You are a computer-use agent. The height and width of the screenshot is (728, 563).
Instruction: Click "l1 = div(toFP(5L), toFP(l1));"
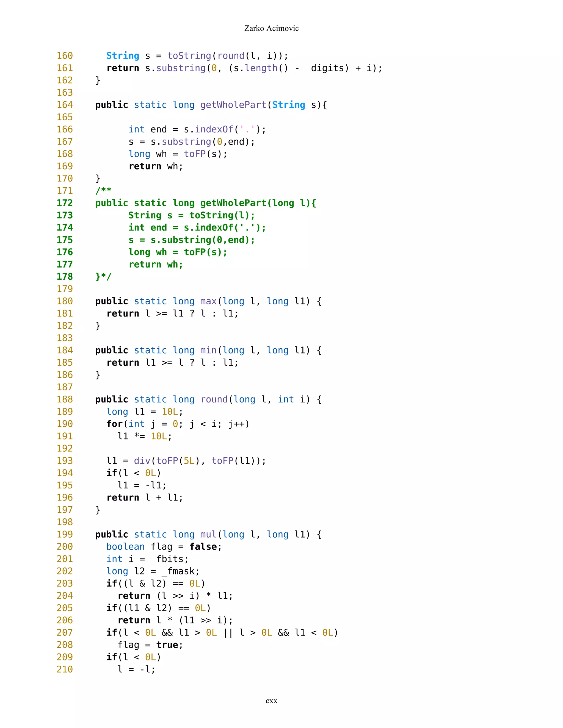point(186,461)
